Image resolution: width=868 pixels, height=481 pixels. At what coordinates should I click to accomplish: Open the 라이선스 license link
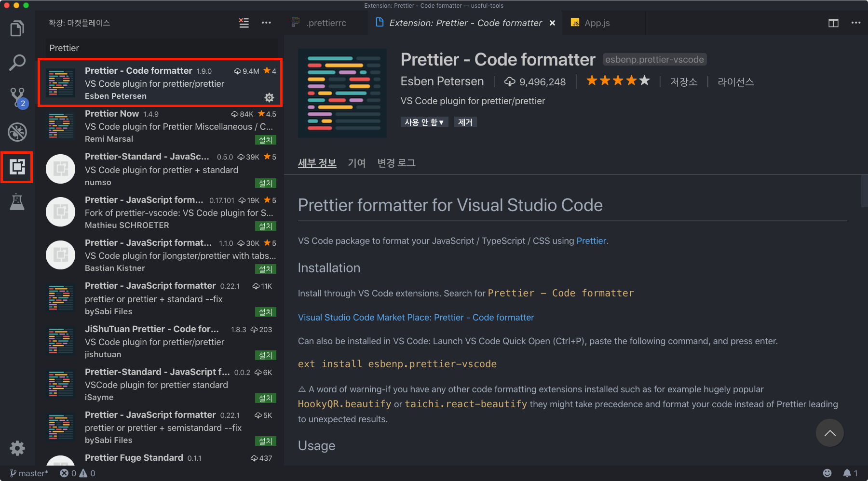(x=736, y=81)
